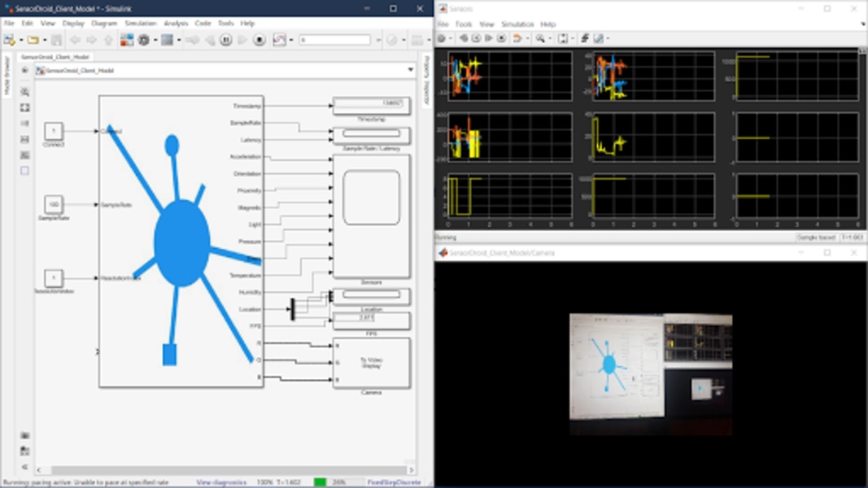Click the Build Model icon
The image size is (868, 488).
coord(417,40)
